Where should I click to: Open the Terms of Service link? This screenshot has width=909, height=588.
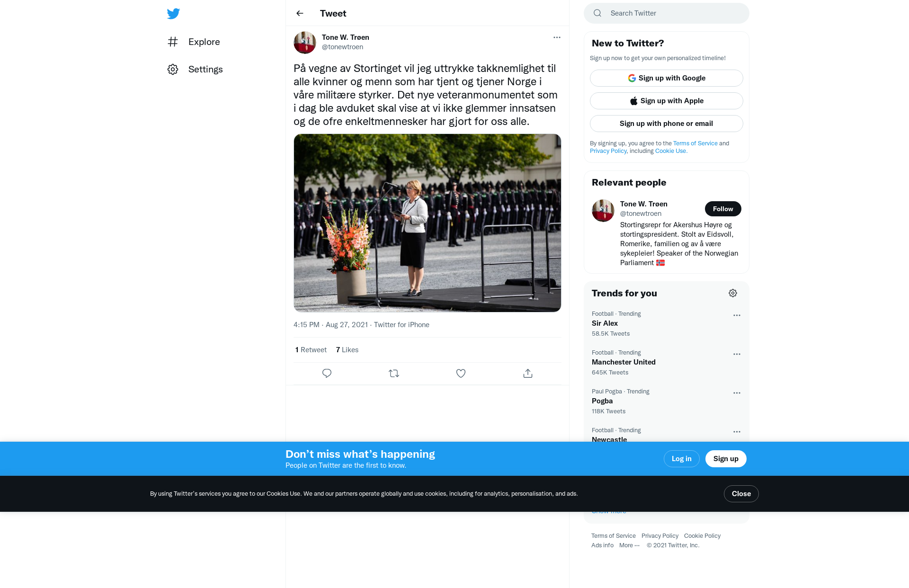[695, 143]
